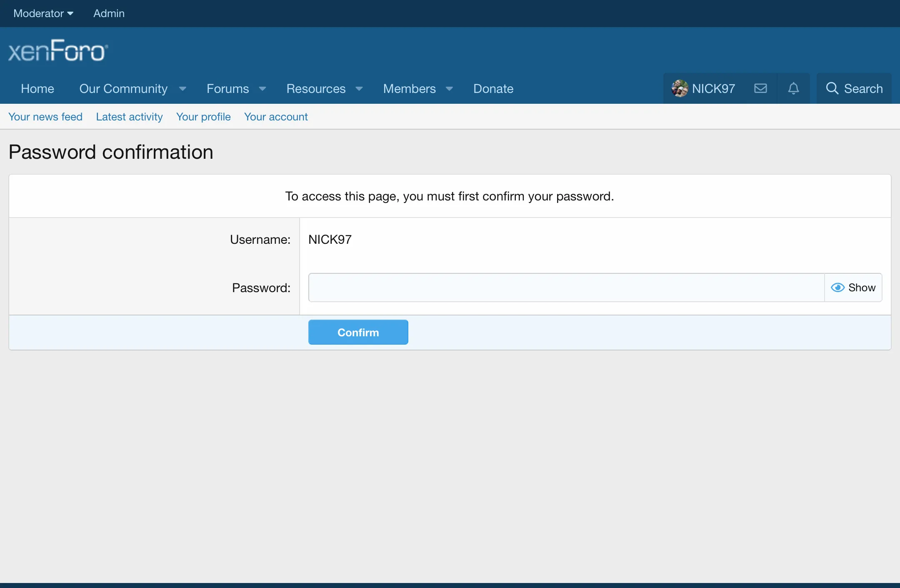This screenshot has height=588, width=900.
Task: Open the conversations envelope icon
Action: coord(760,88)
